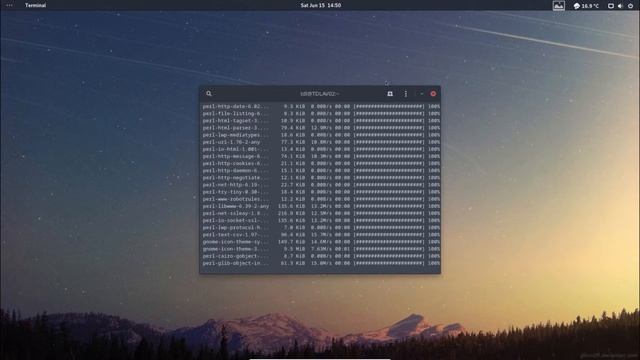The width and height of the screenshot is (640, 360).
Task: Open the Activities dots in top bar
Action: tap(9, 5)
